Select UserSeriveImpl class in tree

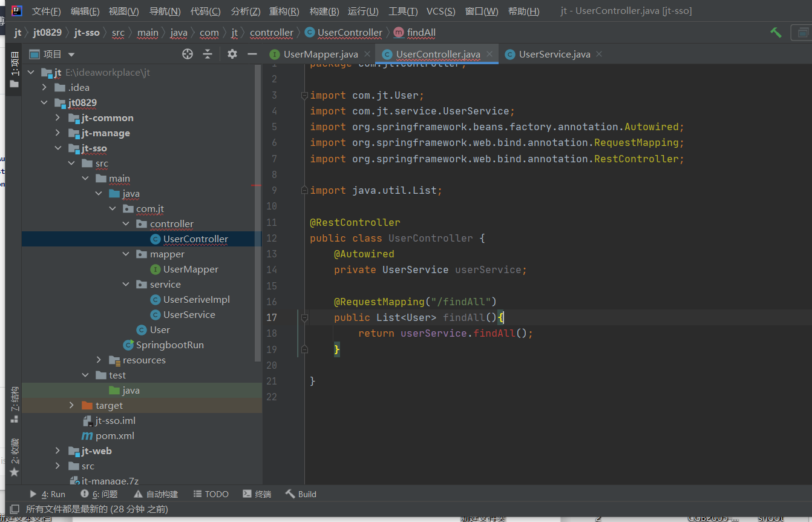coord(197,300)
